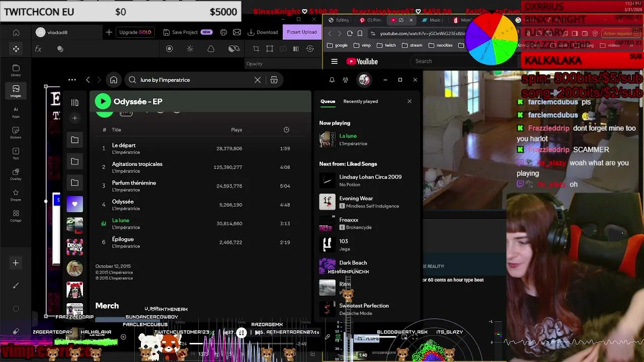The width and height of the screenshot is (644, 362).
Task: Select the brush tool in Picsart sidebar
Action: pos(16,286)
